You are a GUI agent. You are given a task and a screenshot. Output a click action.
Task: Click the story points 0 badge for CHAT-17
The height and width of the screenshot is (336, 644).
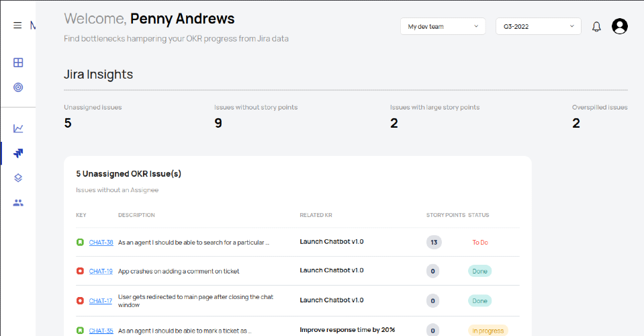tap(432, 300)
